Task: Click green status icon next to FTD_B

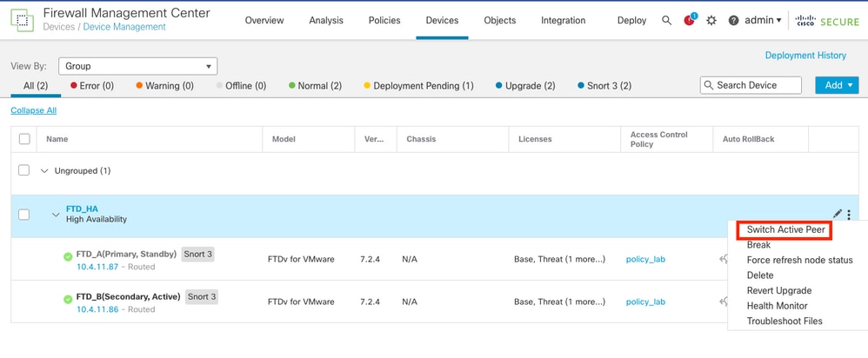Action: (68, 299)
